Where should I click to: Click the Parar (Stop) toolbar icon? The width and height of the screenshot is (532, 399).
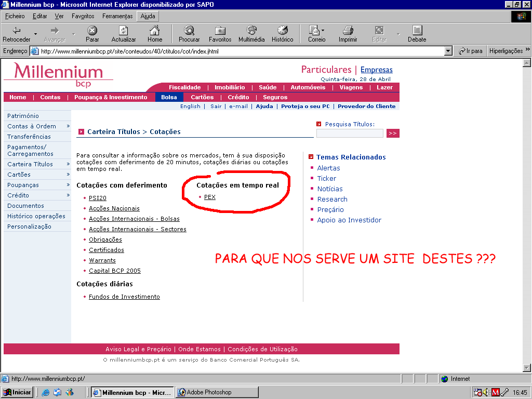click(x=92, y=33)
